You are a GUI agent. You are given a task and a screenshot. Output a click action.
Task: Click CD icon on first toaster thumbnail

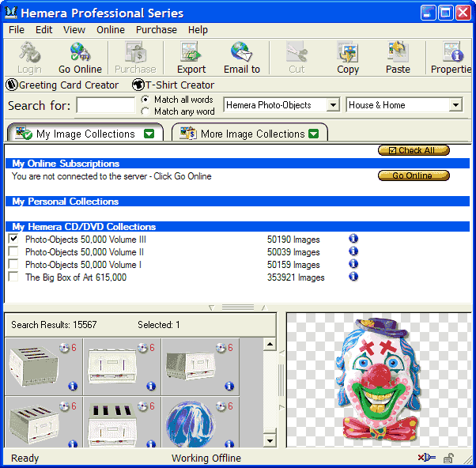[64, 348]
